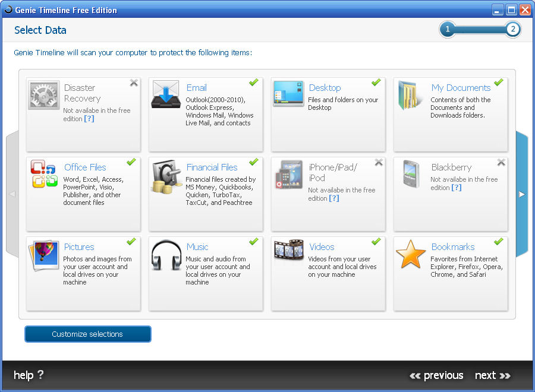The image size is (535, 392).
Task: Click the Desktop category title
Action: (325, 87)
